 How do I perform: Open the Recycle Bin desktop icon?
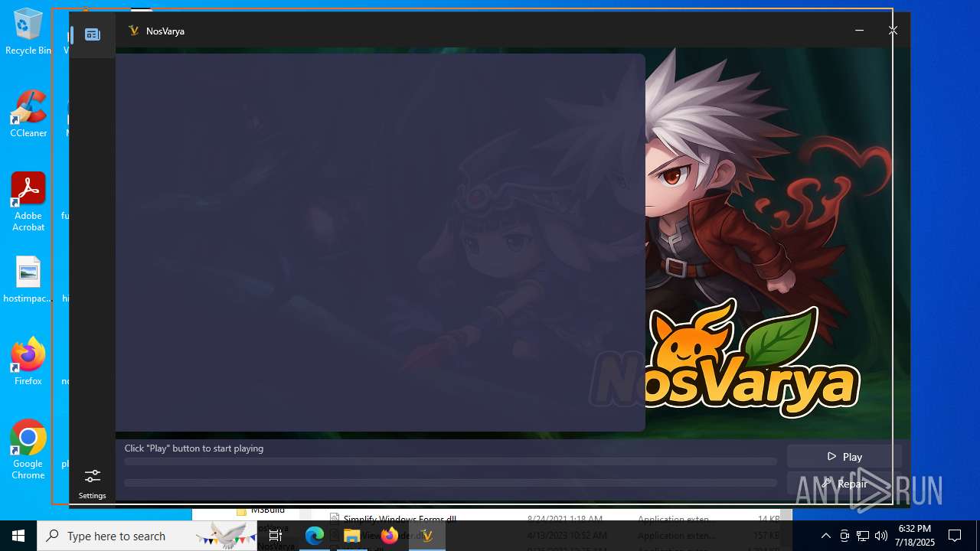tap(28, 32)
